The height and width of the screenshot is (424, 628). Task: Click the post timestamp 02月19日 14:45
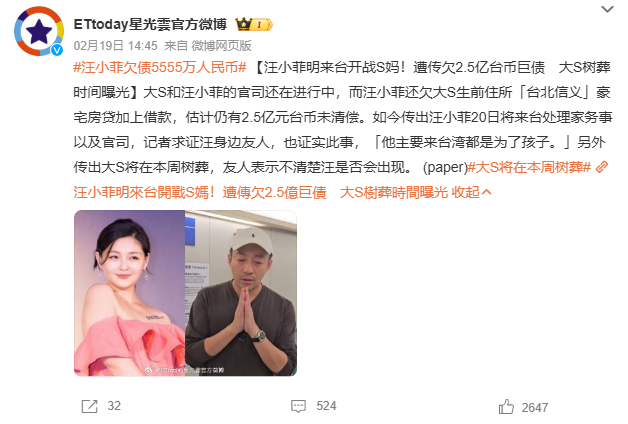pyautogui.click(x=115, y=46)
